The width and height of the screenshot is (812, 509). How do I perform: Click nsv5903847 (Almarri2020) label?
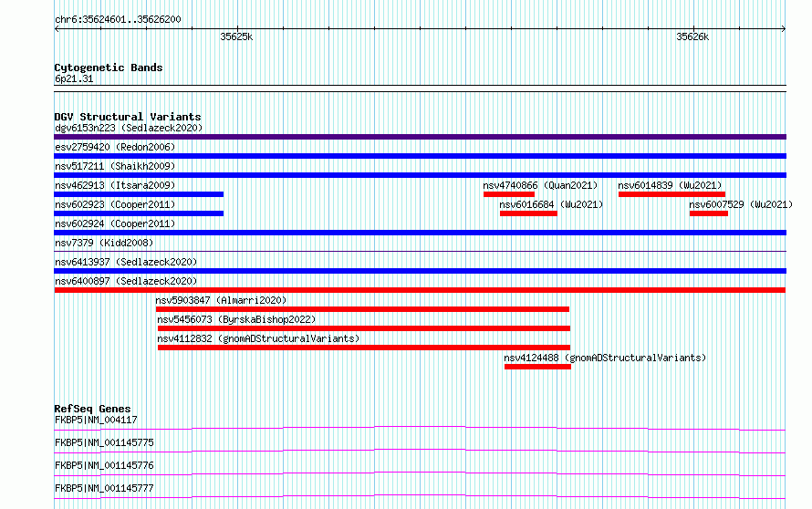(221, 300)
